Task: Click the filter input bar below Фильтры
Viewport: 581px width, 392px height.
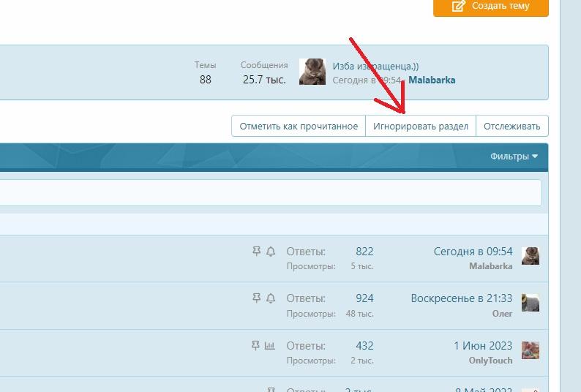Action: pos(271,193)
